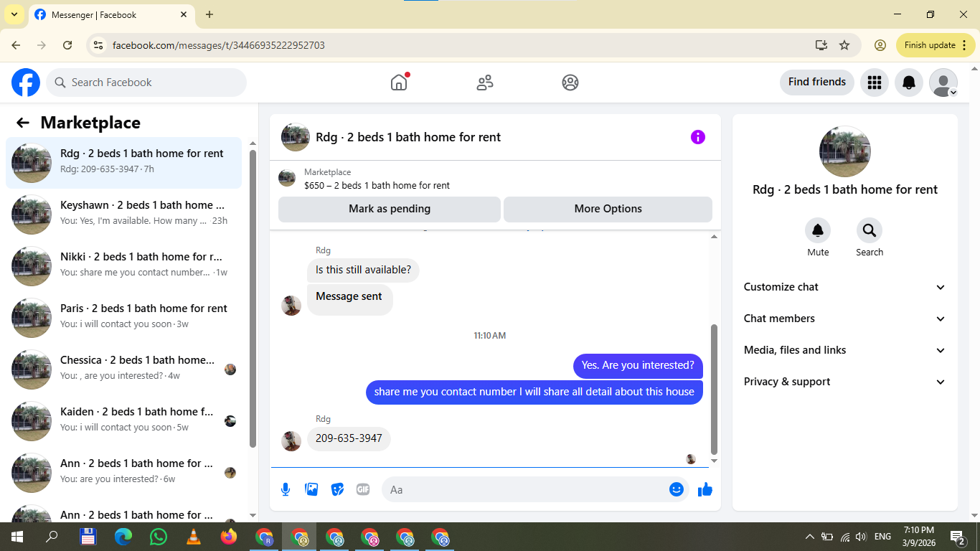Open the Facebook menu grid icon
This screenshot has width=980, height=551.
874,83
